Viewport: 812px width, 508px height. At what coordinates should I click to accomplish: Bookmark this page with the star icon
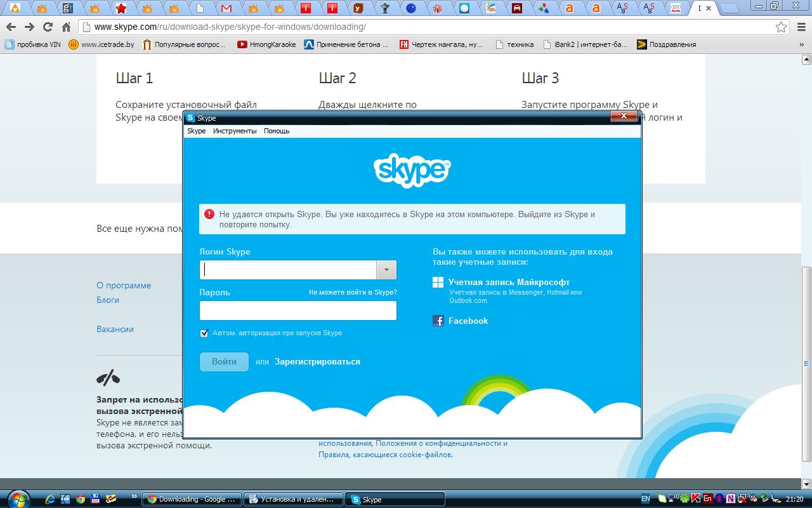pos(782,27)
